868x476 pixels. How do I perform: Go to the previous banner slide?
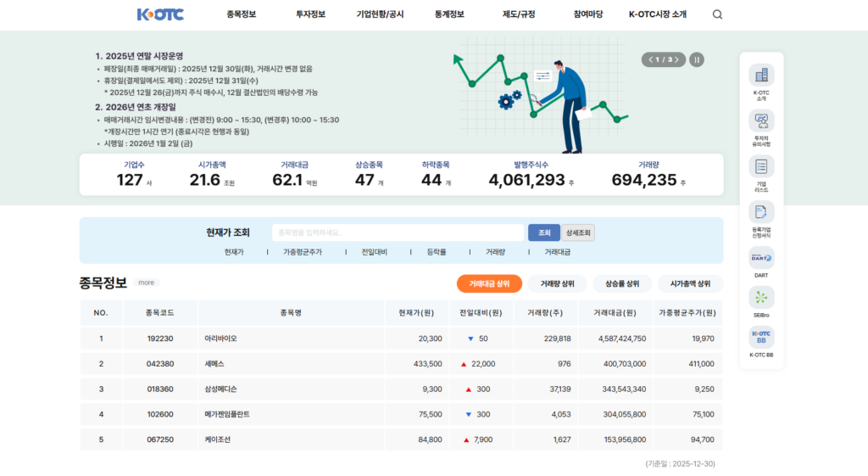click(x=651, y=59)
